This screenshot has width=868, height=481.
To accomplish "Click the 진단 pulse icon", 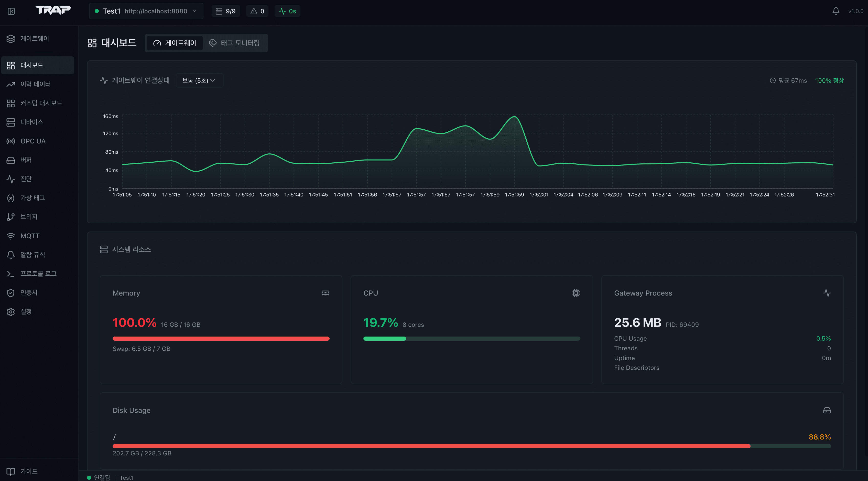I will pos(11,179).
